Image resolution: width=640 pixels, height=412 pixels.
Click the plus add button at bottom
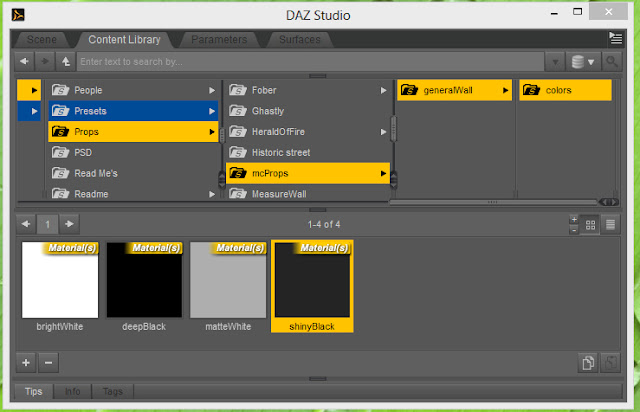[26, 363]
